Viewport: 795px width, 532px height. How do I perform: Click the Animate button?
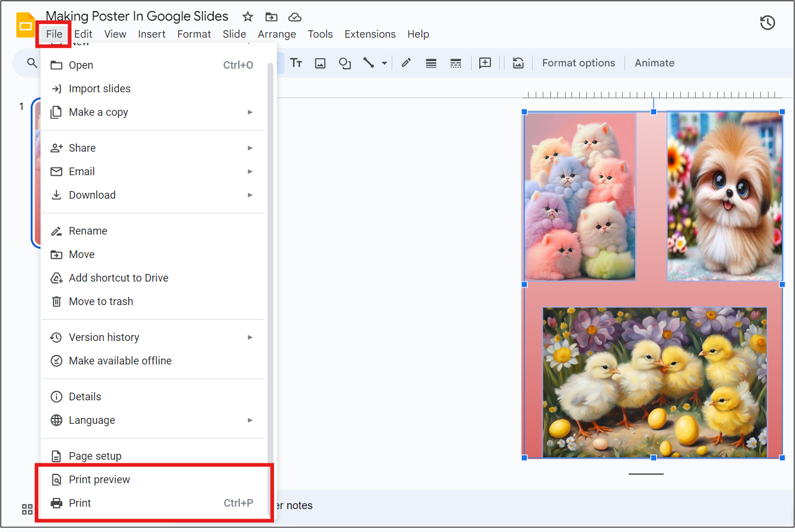click(654, 63)
